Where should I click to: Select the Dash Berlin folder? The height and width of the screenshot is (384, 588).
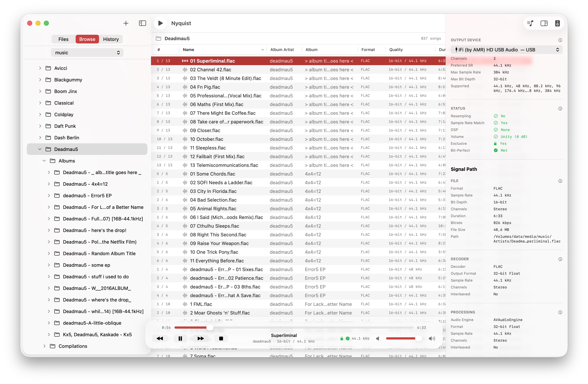click(87, 138)
